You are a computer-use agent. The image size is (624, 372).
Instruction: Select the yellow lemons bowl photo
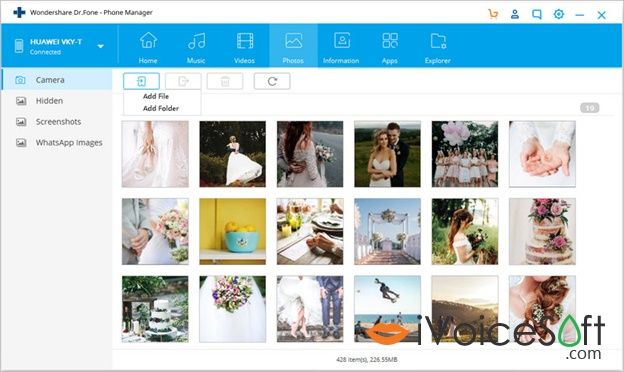232,232
